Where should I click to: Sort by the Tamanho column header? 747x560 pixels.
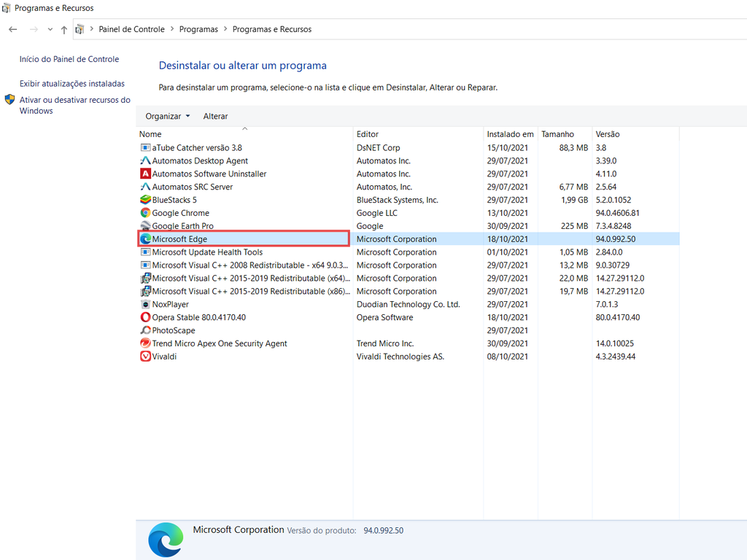coord(565,134)
